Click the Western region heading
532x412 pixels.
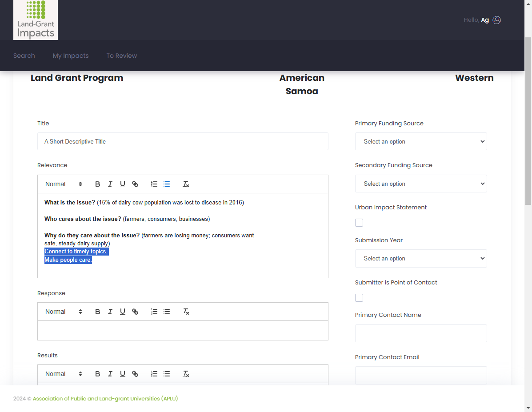pos(474,78)
